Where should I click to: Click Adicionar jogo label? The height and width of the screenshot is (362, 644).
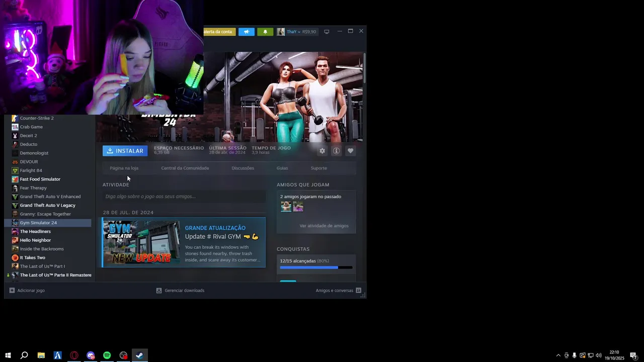[x=31, y=291]
